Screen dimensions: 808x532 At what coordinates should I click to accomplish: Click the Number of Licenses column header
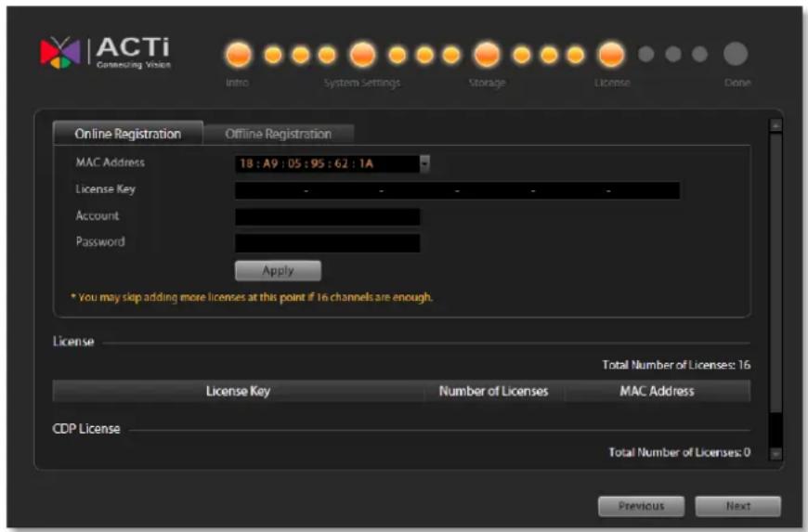point(494,392)
